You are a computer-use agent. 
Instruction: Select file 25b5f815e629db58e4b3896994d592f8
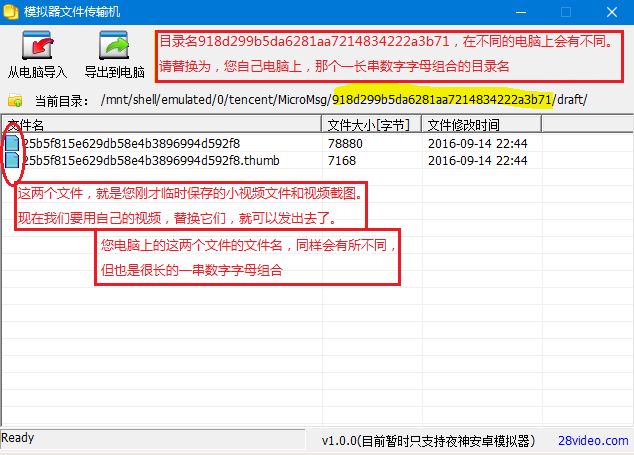point(131,144)
